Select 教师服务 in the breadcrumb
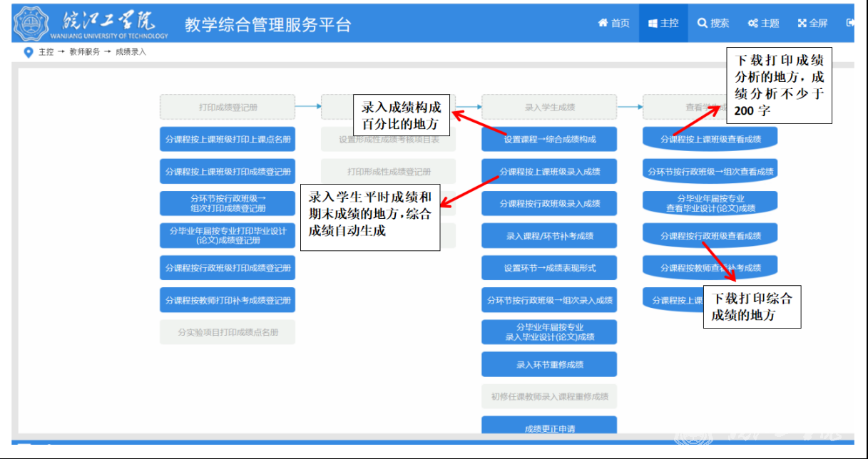This screenshot has height=459, width=868. [x=84, y=52]
